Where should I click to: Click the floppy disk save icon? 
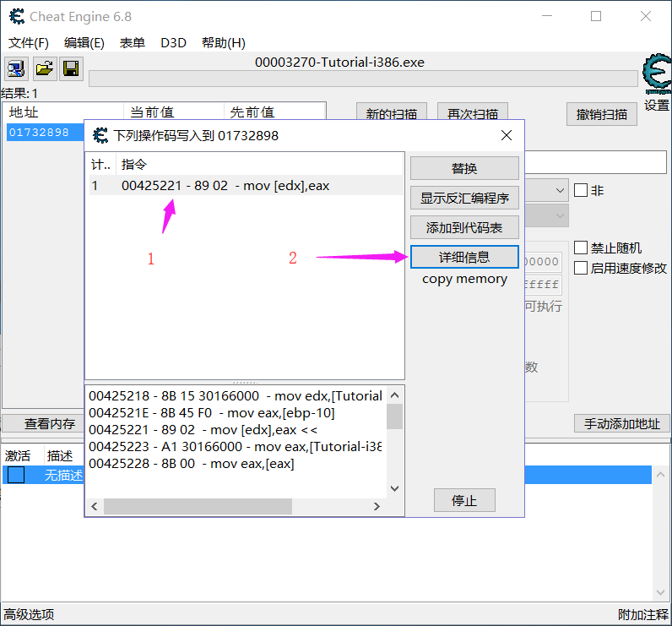[x=71, y=68]
